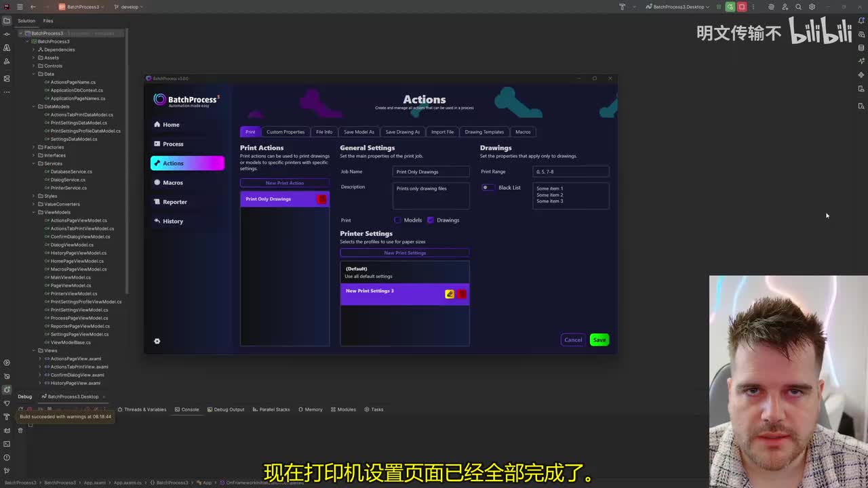
Task: Switch to the Custom Properties tab
Action: click(x=285, y=132)
